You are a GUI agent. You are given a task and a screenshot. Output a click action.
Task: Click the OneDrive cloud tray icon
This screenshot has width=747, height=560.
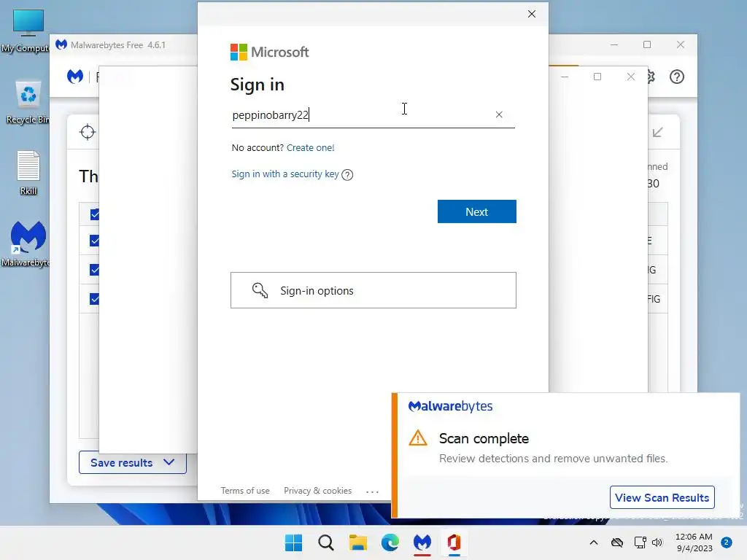point(617,542)
